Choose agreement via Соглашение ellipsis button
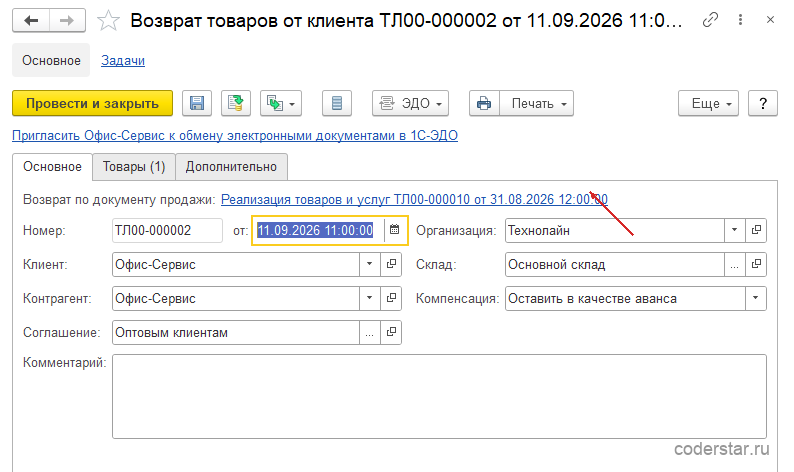This screenshot has height=472, width=794. pos(370,332)
